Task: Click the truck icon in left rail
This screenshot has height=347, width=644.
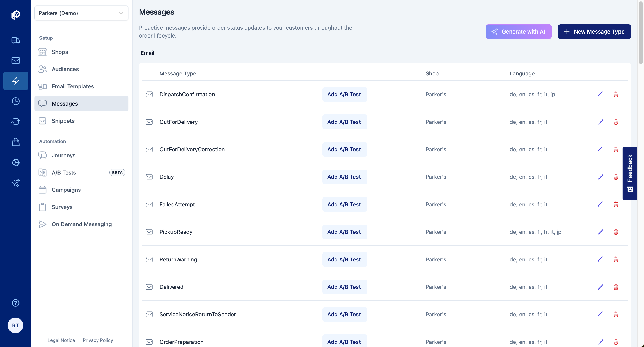Action: point(16,40)
